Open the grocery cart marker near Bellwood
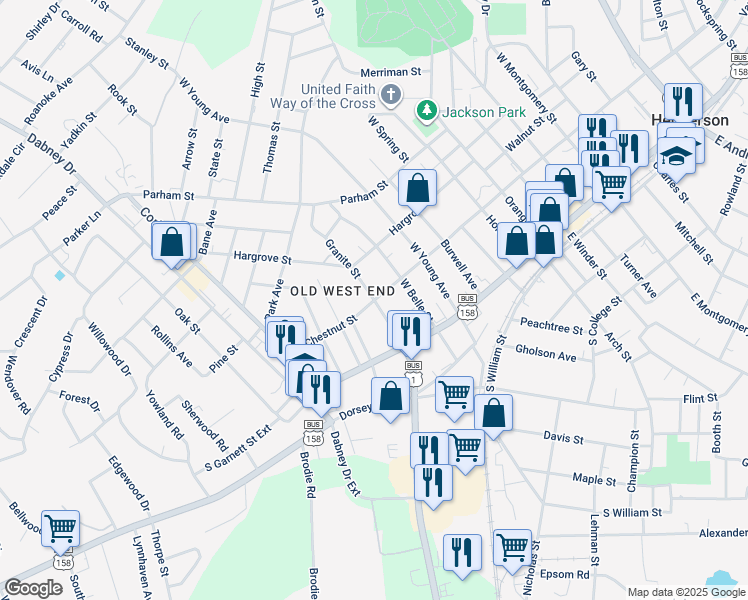Image resolution: width=748 pixels, height=600 pixels. click(x=60, y=527)
